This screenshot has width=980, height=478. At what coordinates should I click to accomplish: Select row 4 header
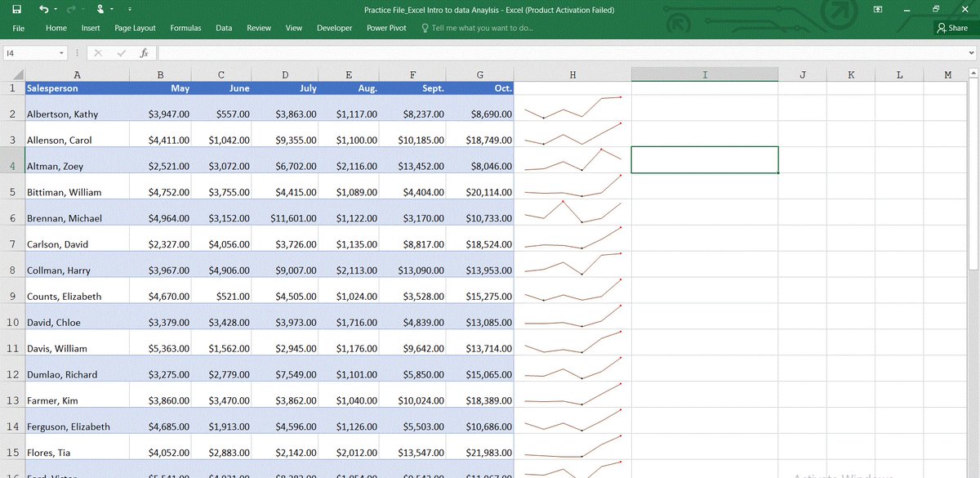pyautogui.click(x=12, y=160)
